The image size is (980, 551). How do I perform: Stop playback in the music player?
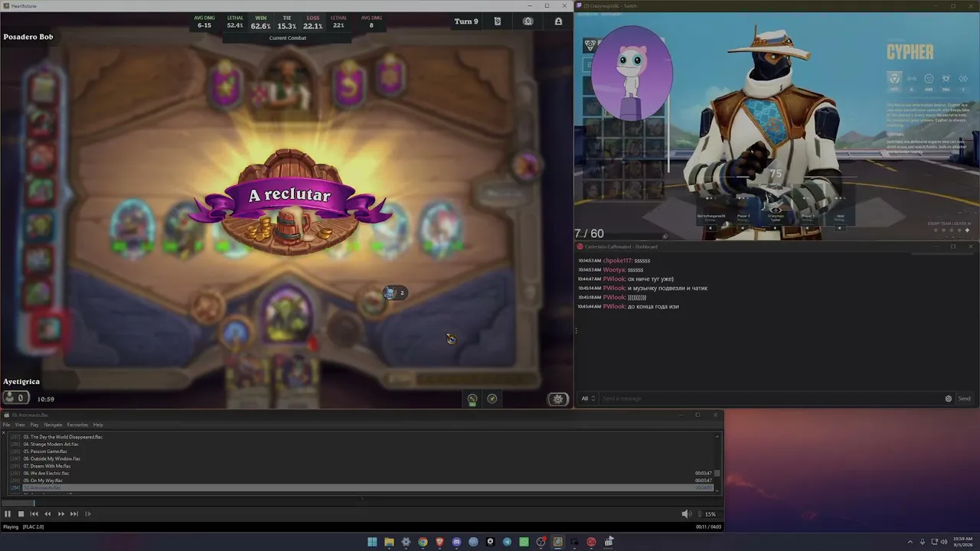(21, 514)
